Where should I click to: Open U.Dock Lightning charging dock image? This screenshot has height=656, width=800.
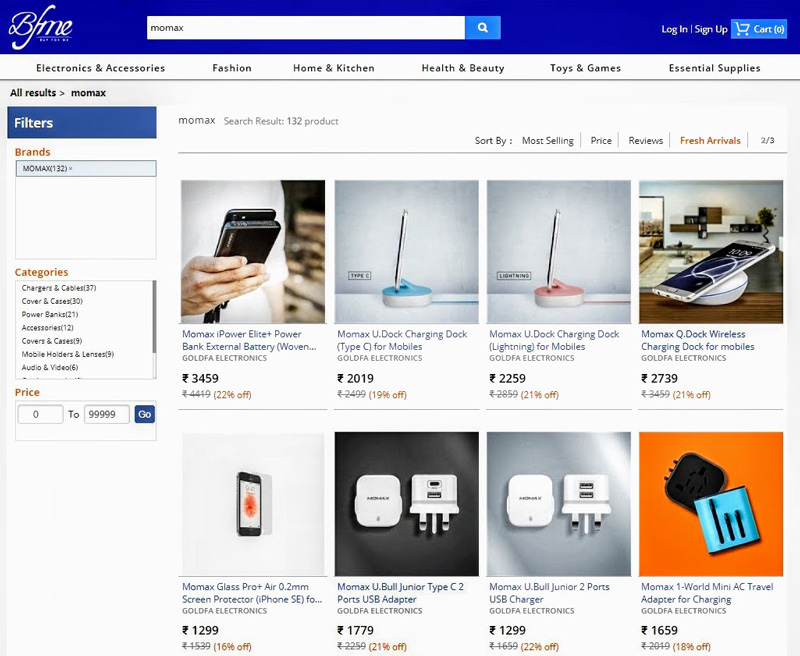[559, 251]
